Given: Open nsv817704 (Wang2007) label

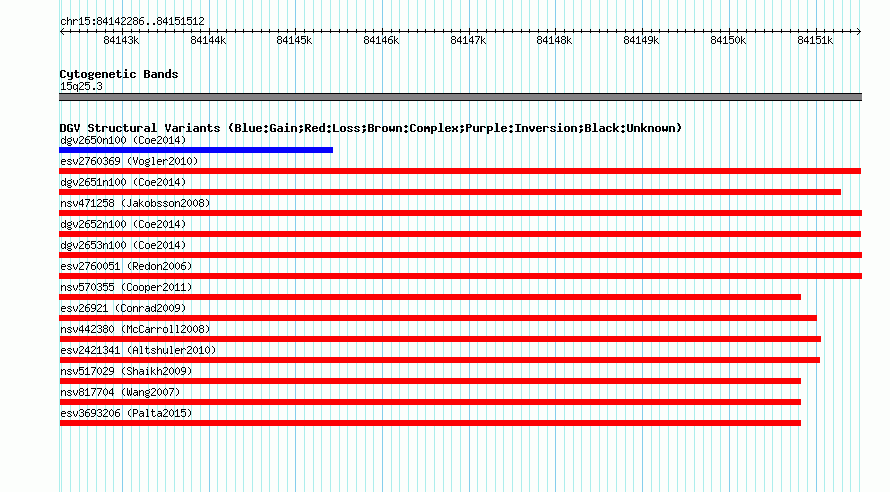Looking at the screenshot, I should [120, 392].
